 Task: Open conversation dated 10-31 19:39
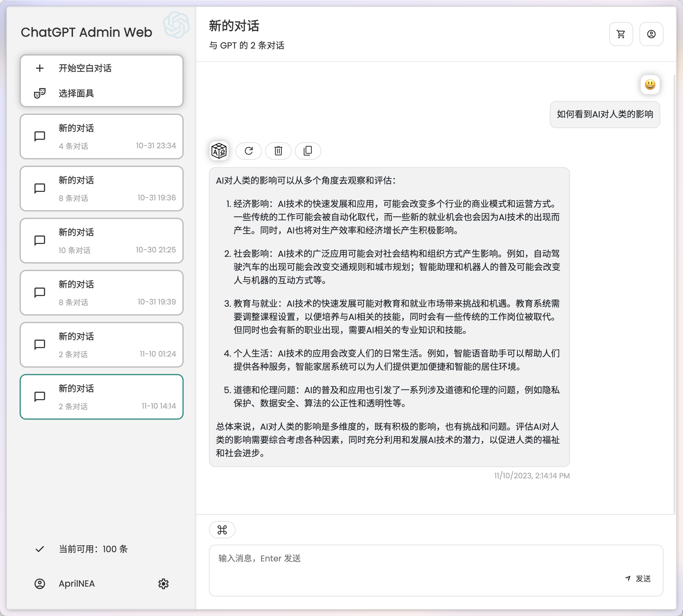[102, 293]
